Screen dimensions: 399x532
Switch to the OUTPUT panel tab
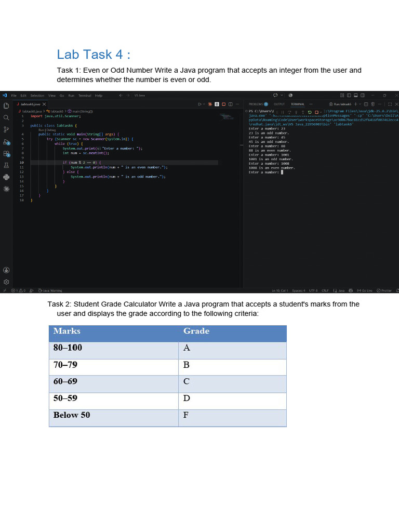point(279,104)
